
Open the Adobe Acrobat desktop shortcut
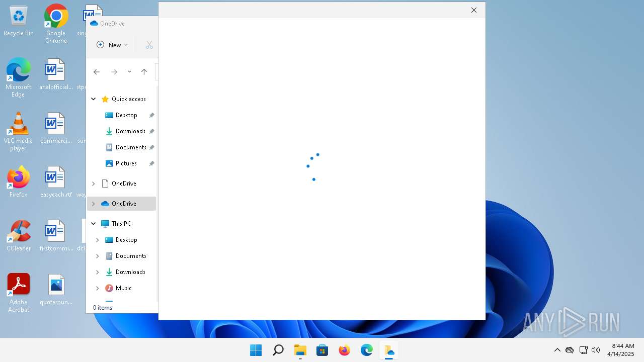point(19,293)
